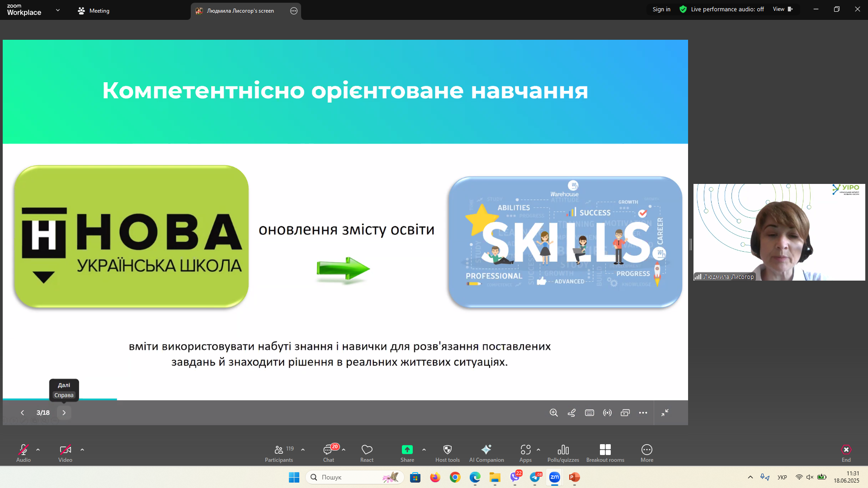868x488 pixels.
Task: Click the 3/18 slide counter
Action: pyautogui.click(x=43, y=413)
